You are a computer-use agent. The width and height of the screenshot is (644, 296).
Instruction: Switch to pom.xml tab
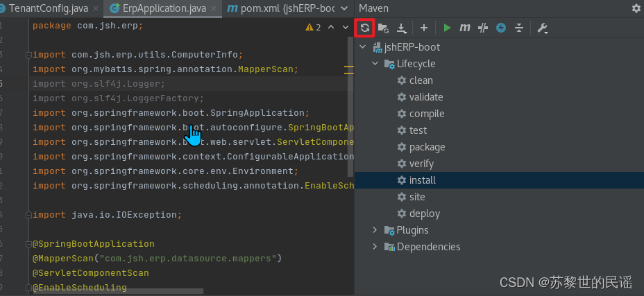point(282,8)
